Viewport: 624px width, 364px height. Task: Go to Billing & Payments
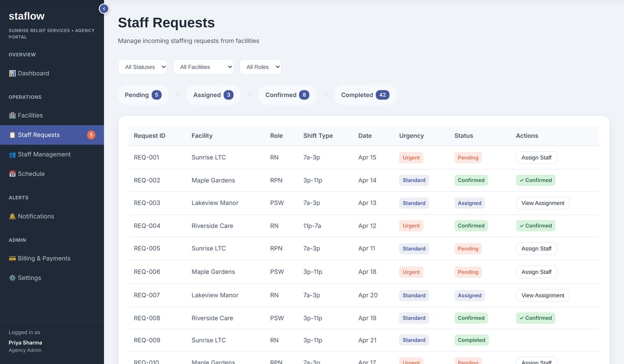(x=52, y=258)
